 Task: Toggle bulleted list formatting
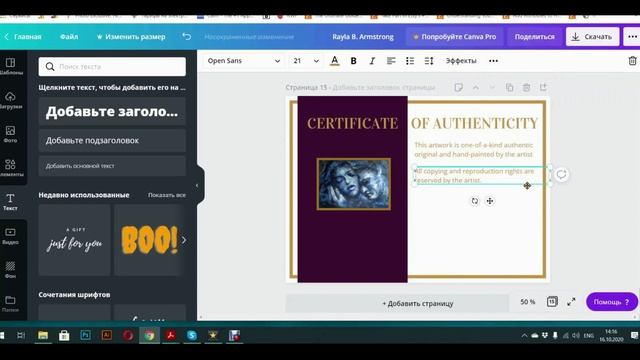tap(410, 61)
